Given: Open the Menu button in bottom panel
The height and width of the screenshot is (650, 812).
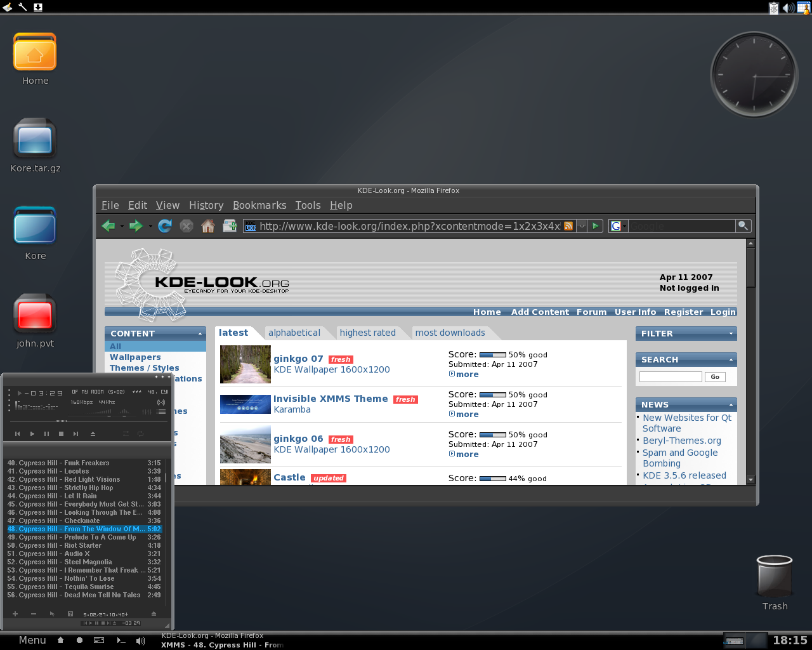Looking at the screenshot, I should point(32,640).
